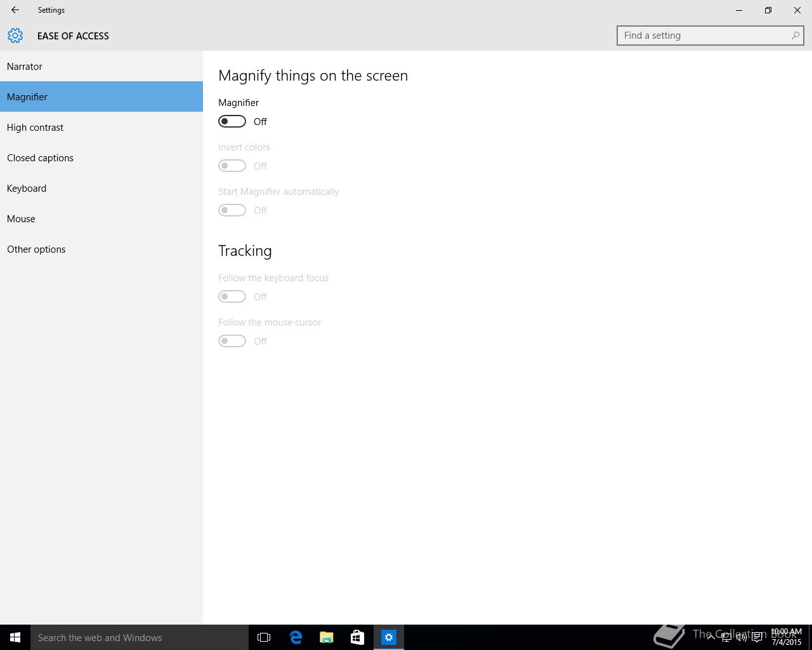Launch Microsoft Edge from the taskbar
This screenshot has width=812, height=650.
point(296,637)
